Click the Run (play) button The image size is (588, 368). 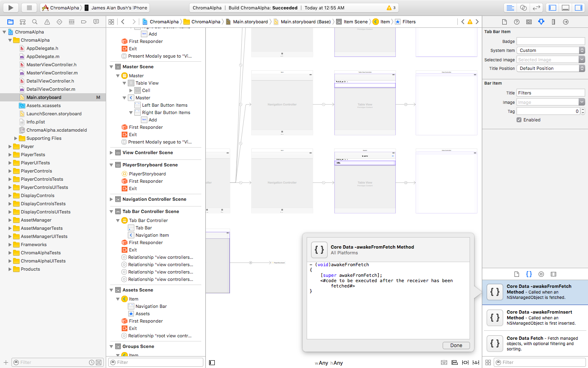point(11,7)
